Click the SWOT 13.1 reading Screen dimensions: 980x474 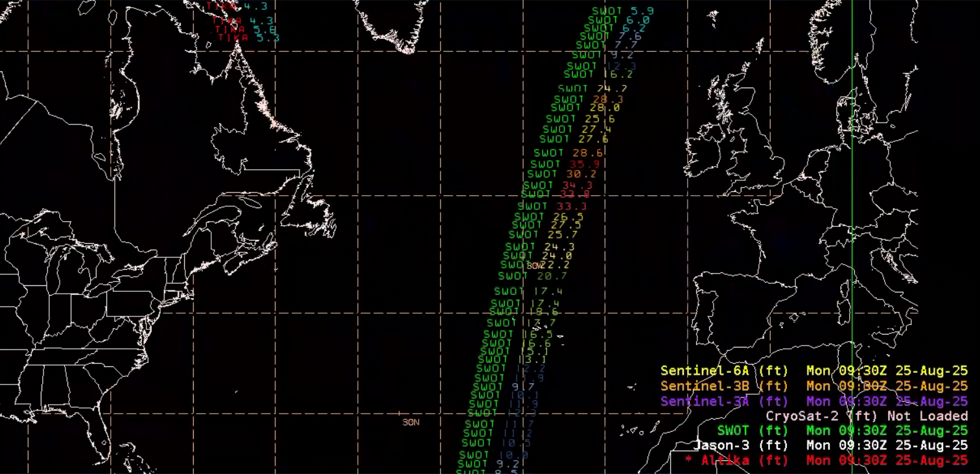click(x=513, y=359)
